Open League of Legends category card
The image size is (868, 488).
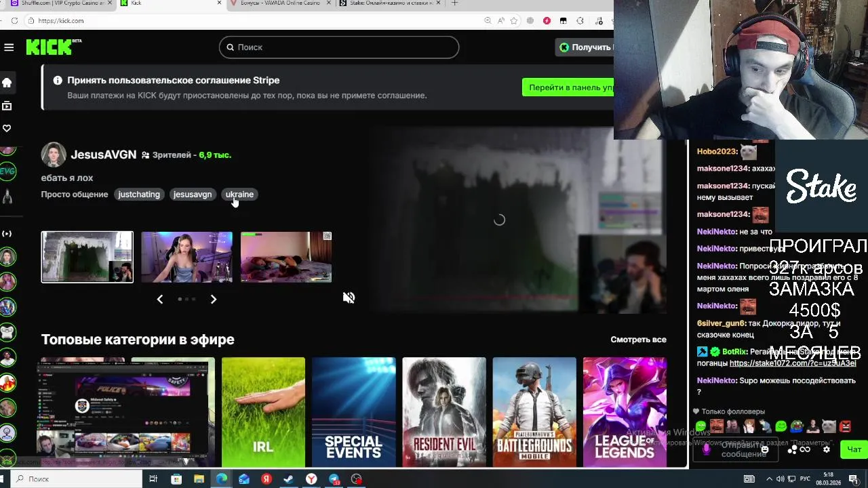[625, 412]
